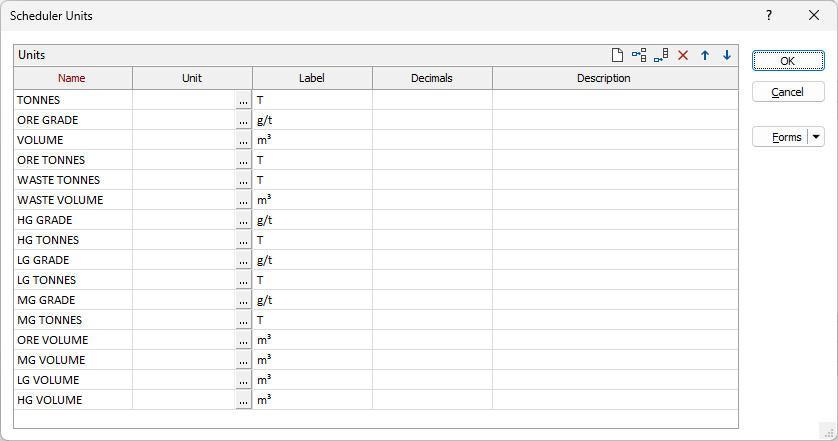Click the Decimals cell of TONNES row
The width and height of the screenshot is (838, 441).
pyautogui.click(x=432, y=100)
